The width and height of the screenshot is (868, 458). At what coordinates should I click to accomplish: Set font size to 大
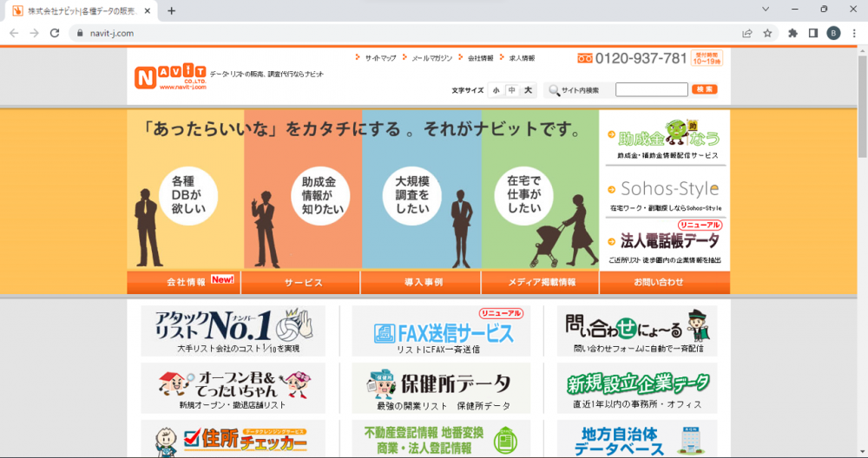tap(528, 90)
